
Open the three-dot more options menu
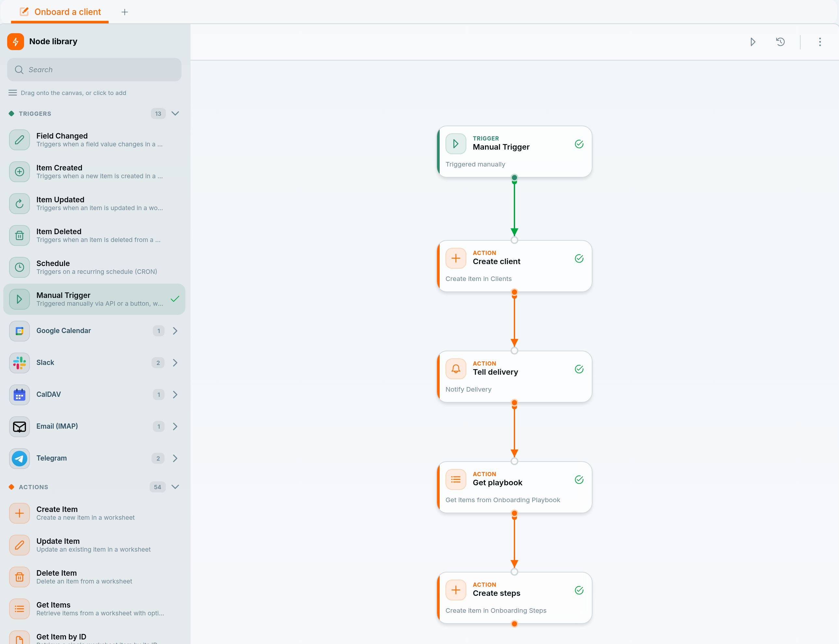coord(820,42)
